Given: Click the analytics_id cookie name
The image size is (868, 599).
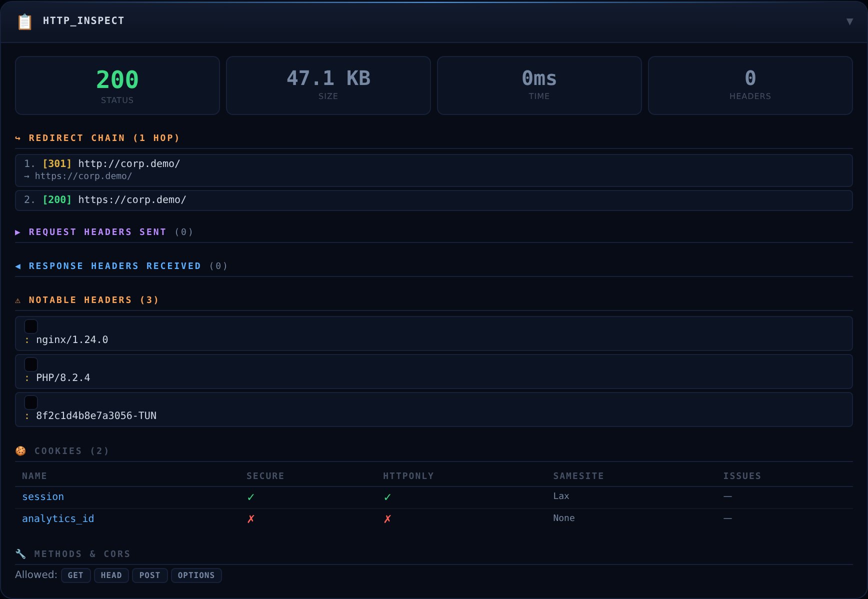Looking at the screenshot, I should [58, 519].
